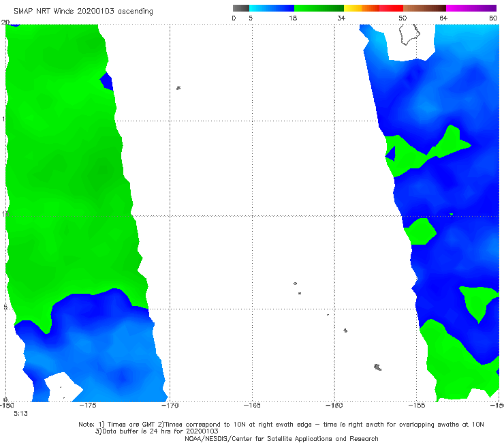
Task: Click the cyan-to-blue 5–18 color bar segment
Action: [272, 8]
